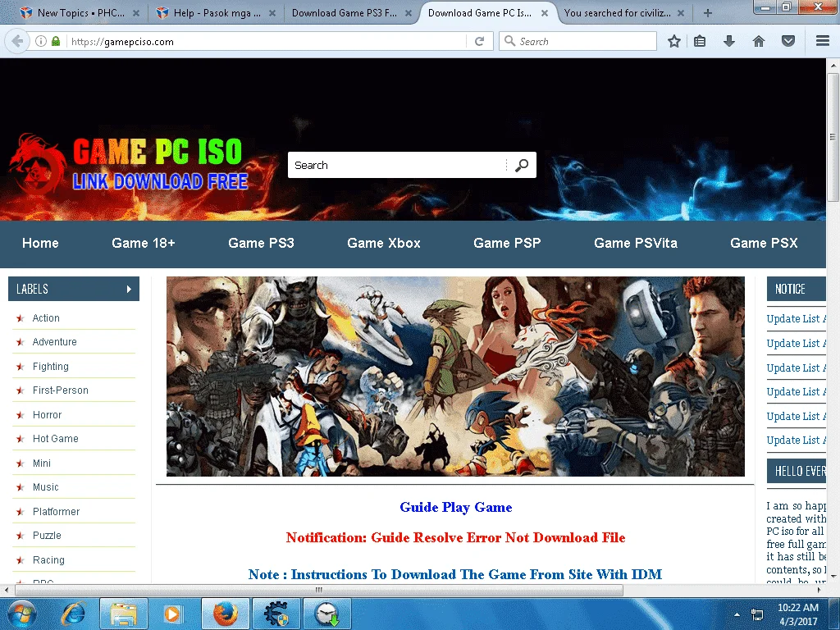840x630 pixels.
Task: Expand the LABELS panel arrow
Action: pos(129,290)
